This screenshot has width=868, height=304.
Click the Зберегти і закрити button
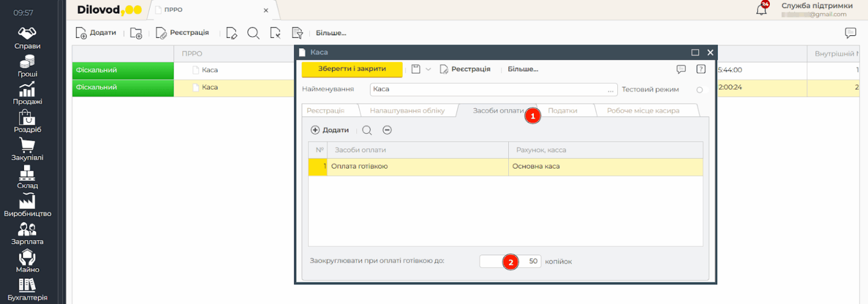[352, 69]
